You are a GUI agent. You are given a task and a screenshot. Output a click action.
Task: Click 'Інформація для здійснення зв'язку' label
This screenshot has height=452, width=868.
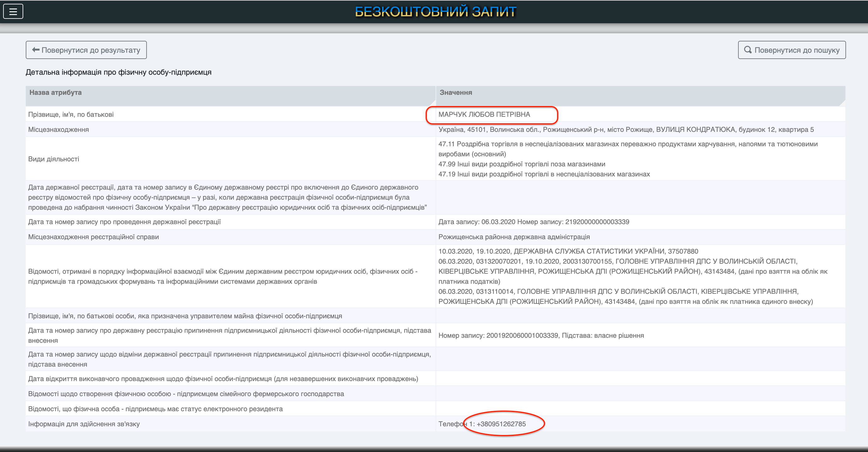pos(84,424)
